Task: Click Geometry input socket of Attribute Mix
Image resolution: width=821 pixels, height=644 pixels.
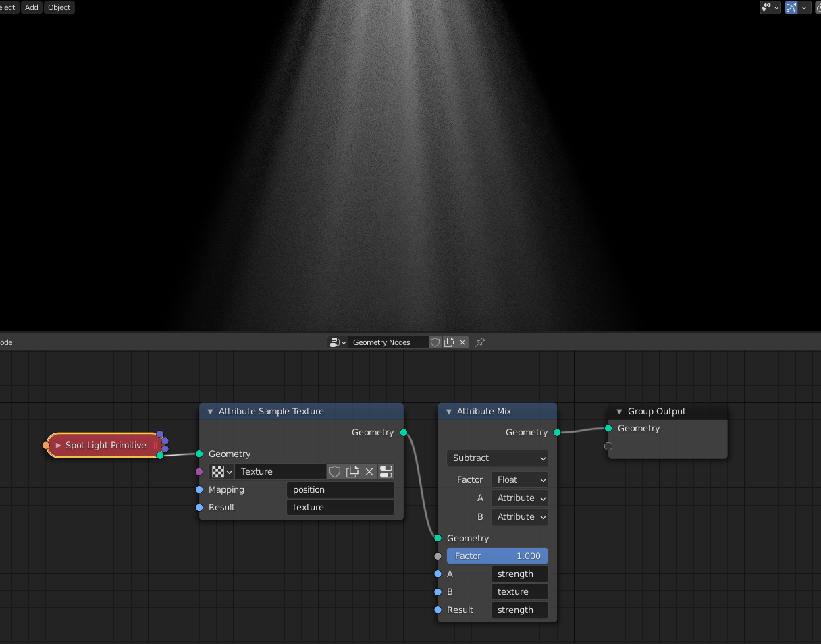Action: point(438,538)
